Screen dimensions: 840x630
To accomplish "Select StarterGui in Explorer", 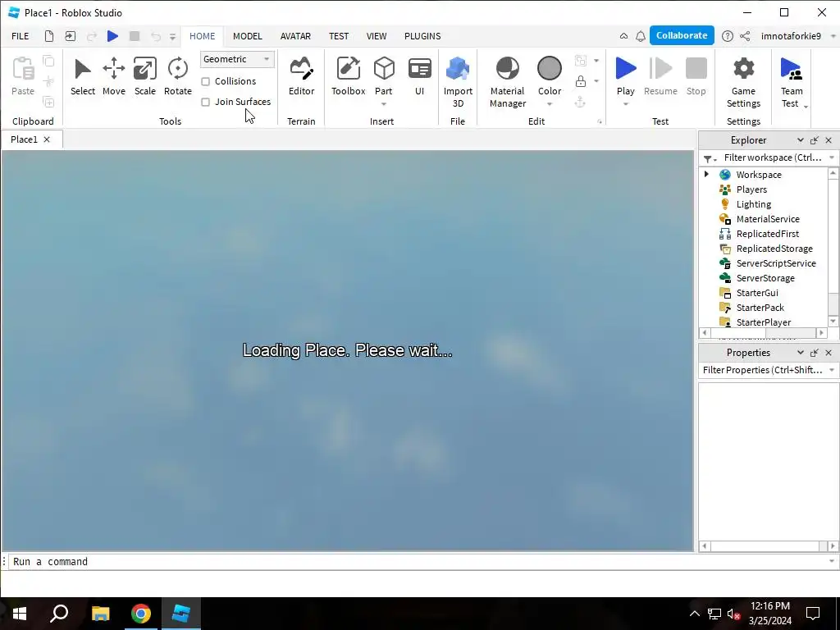I will click(x=756, y=293).
